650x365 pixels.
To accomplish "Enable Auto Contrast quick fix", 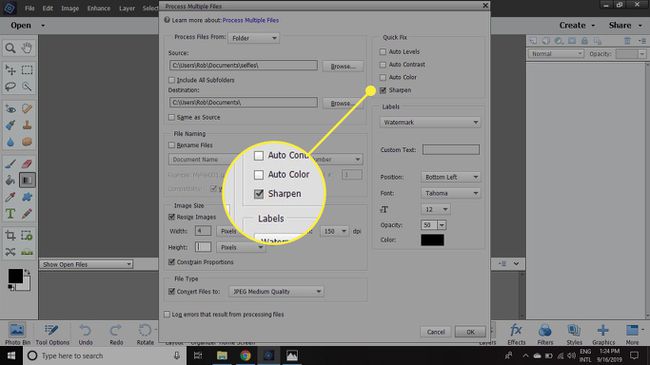I will (x=383, y=65).
